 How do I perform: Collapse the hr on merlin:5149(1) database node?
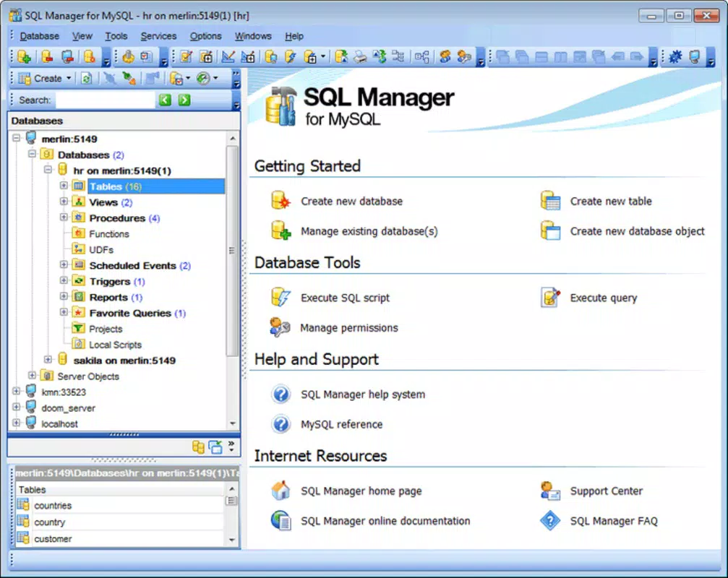pos(48,169)
